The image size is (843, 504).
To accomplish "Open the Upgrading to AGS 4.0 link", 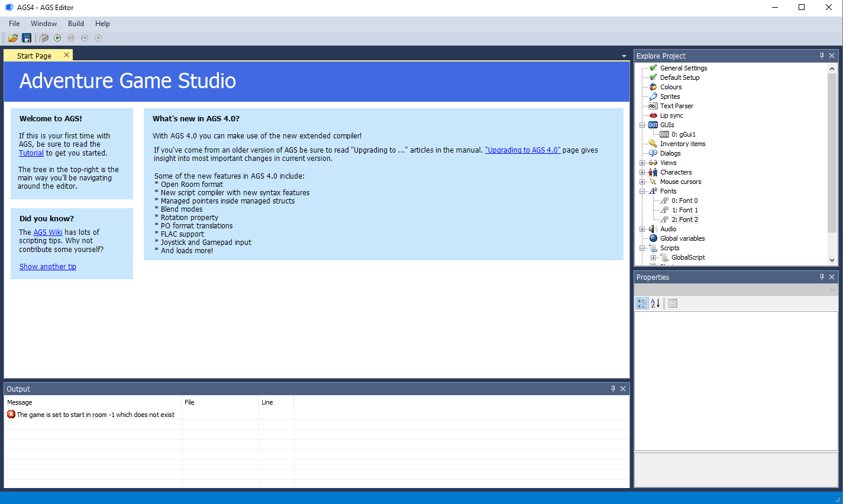I will 522,150.
